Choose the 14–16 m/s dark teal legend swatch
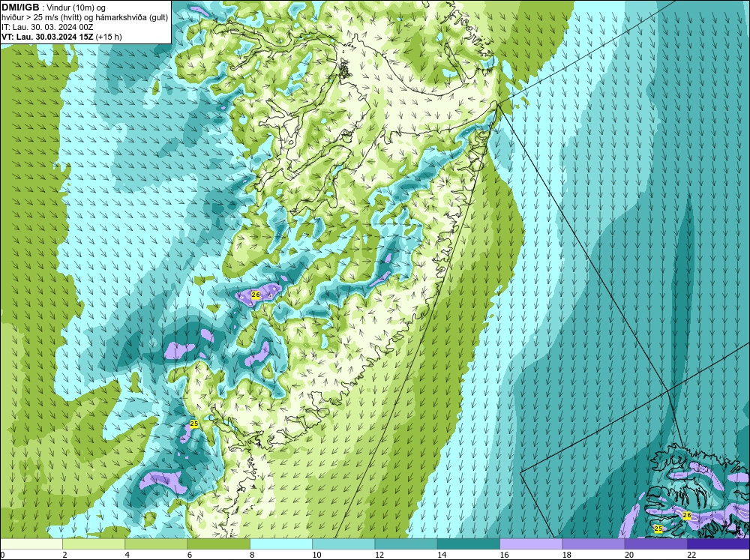 point(469,544)
